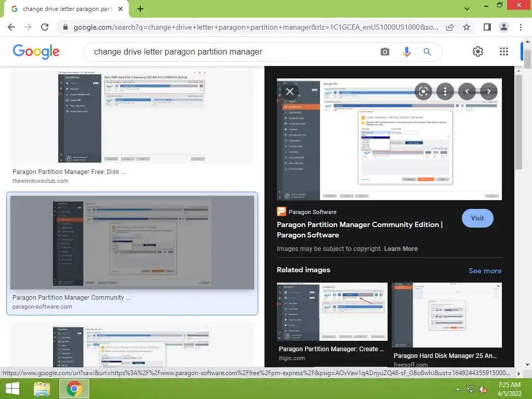Click the Google logo
The height and width of the screenshot is (399, 532).
click(36, 51)
